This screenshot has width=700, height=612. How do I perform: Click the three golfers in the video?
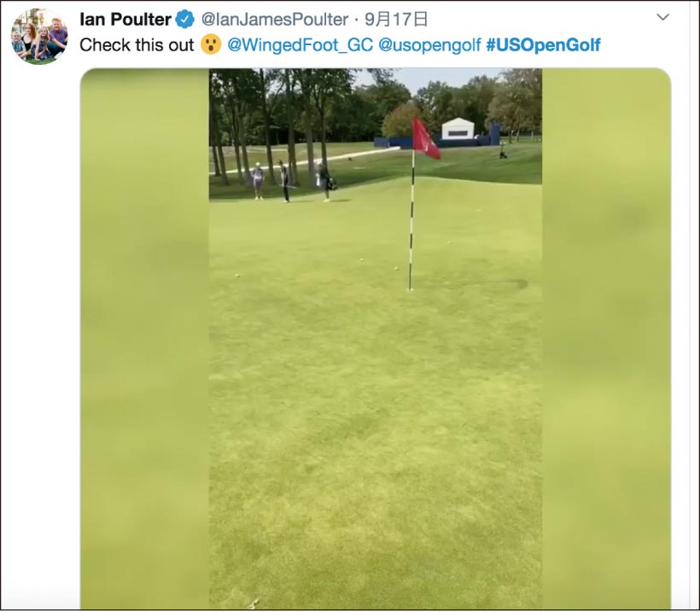tap(293, 182)
